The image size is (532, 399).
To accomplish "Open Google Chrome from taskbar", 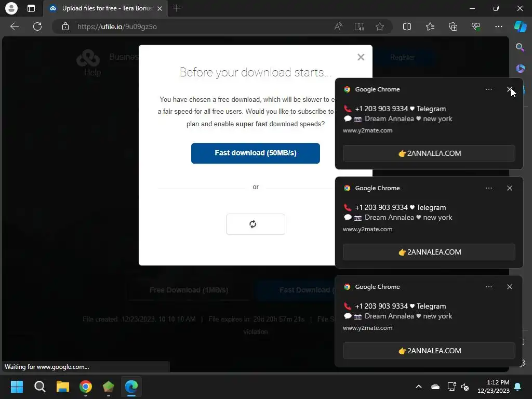I will click(86, 387).
